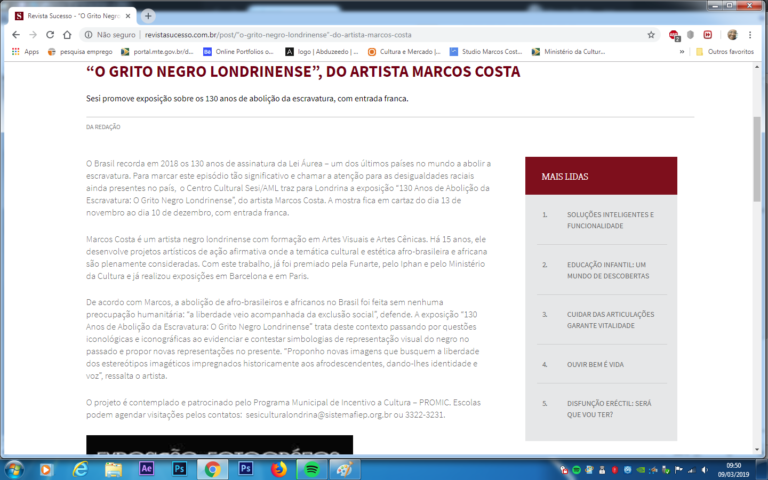The image size is (768, 480).
Task: Reload the page with the refresh icon
Action: click(x=51, y=34)
